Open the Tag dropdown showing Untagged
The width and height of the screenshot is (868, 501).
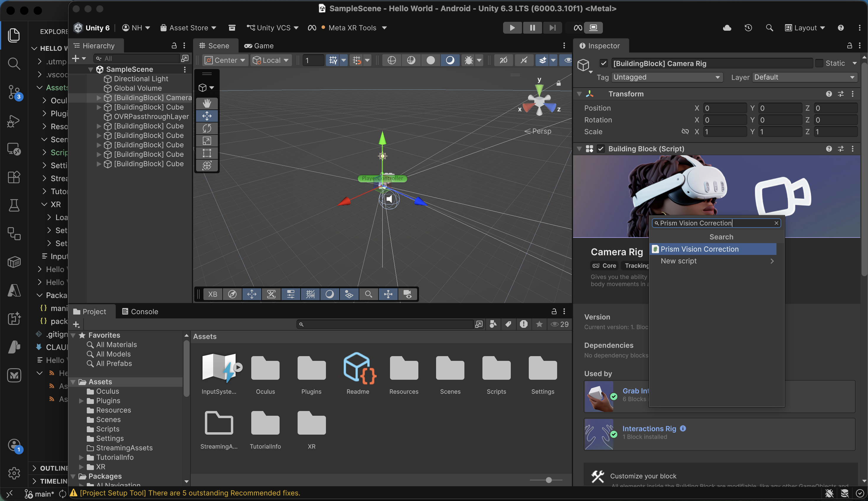point(667,77)
